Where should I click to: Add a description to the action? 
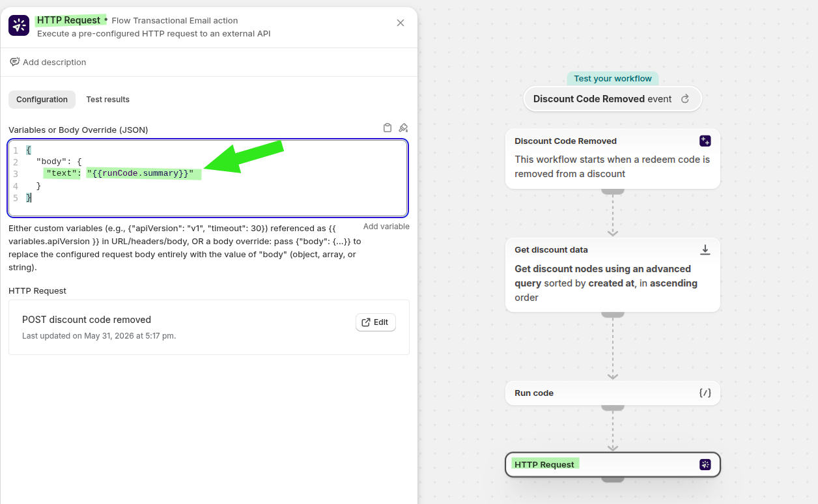click(x=48, y=62)
